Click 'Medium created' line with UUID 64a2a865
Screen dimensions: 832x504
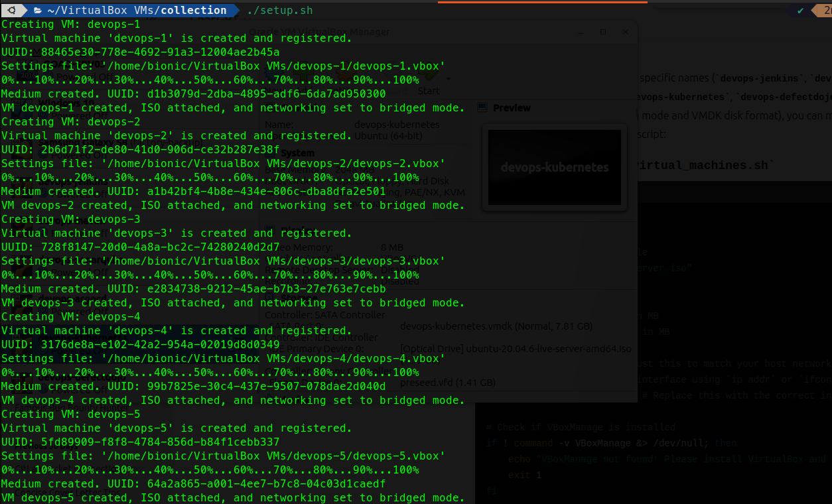tap(194, 484)
